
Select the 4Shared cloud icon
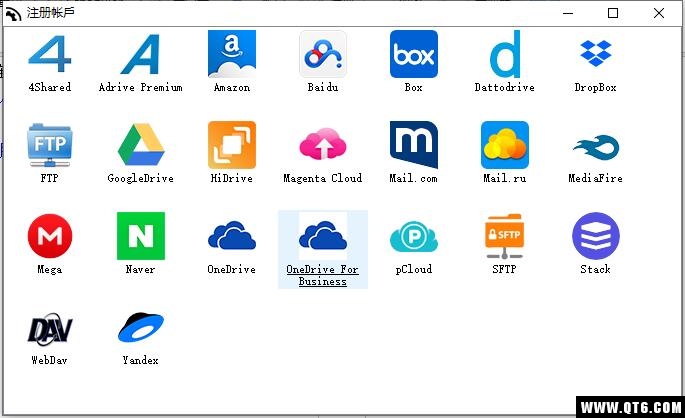tap(49, 54)
